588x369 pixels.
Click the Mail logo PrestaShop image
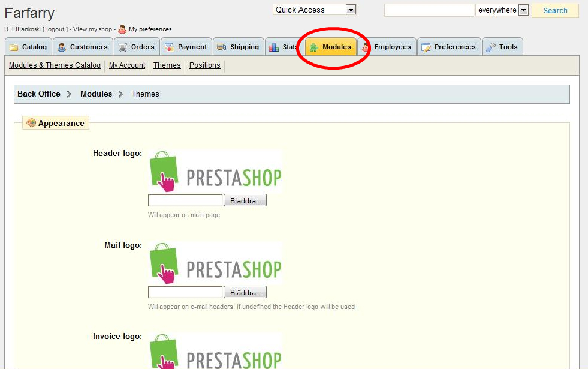[215, 263]
